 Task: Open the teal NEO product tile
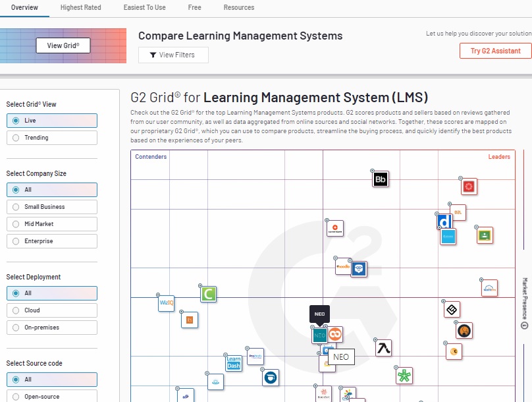tap(319, 335)
